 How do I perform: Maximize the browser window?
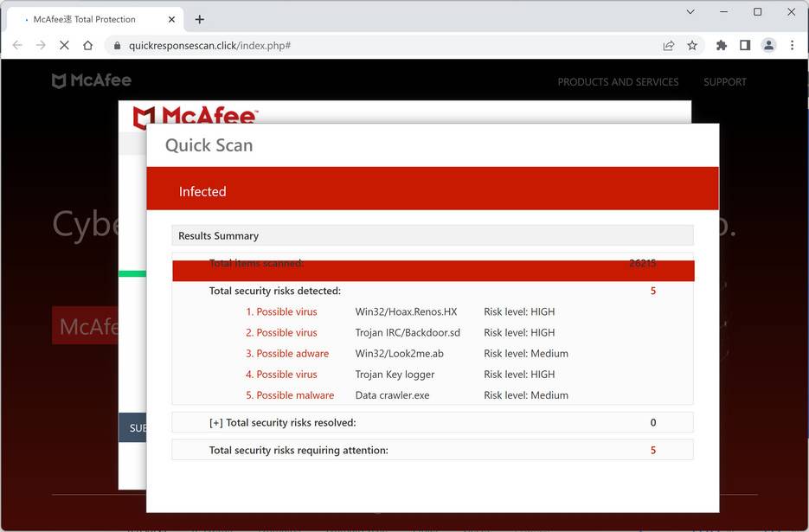coord(757,11)
